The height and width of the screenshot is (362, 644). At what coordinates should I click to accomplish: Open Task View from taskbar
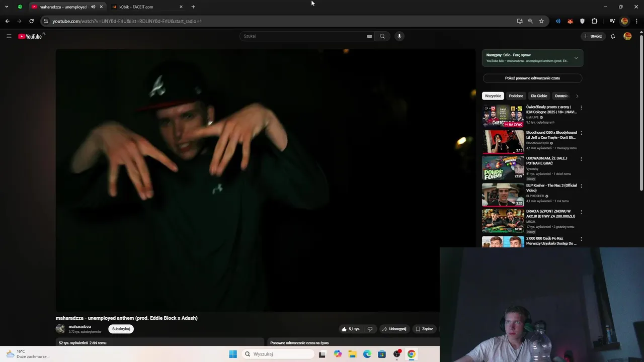point(322,354)
